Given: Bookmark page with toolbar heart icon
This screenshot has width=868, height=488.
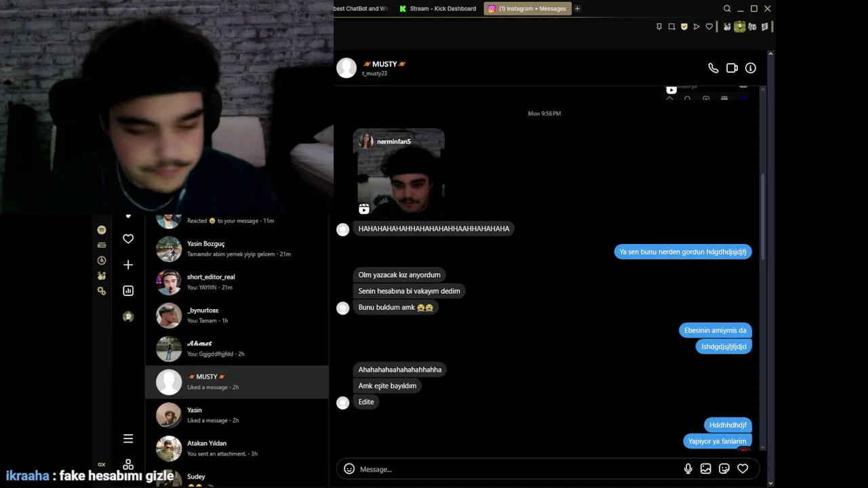Looking at the screenshot, I should 709,26.
